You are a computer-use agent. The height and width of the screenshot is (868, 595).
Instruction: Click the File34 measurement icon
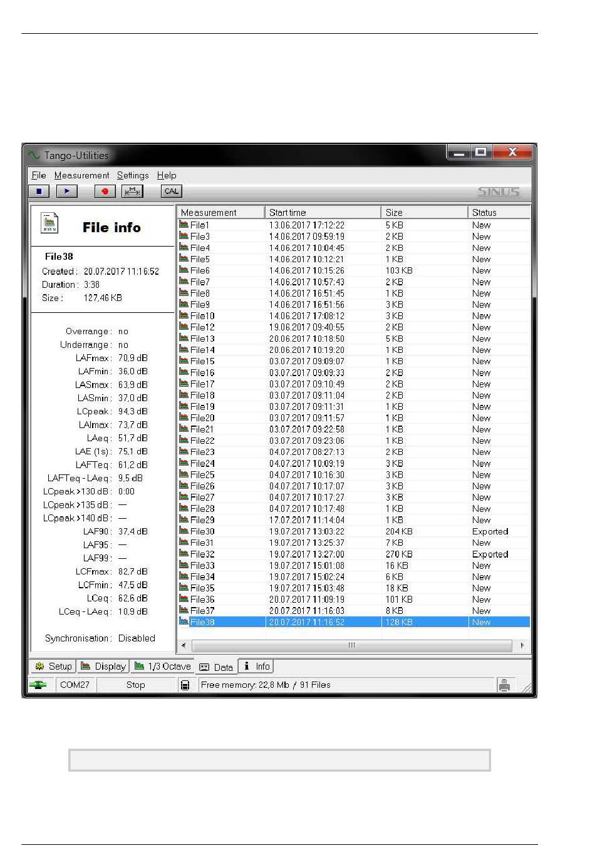tap(184, 576)
